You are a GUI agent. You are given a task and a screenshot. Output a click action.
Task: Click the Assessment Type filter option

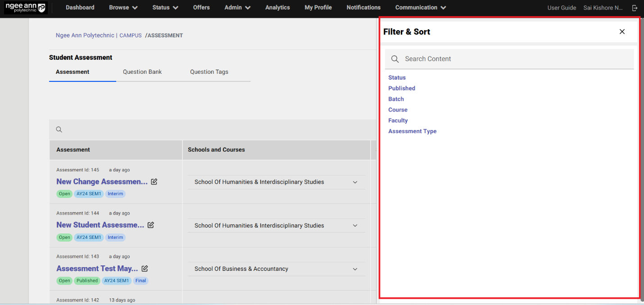pyautogui.click(x=412, y=131)
